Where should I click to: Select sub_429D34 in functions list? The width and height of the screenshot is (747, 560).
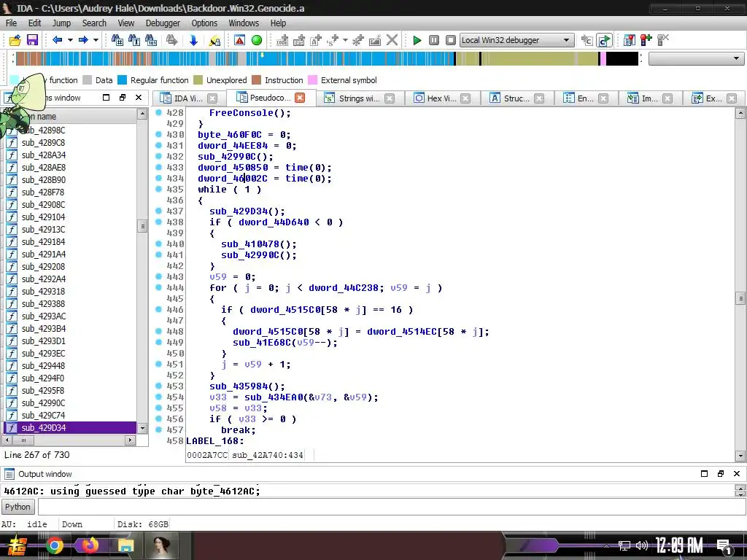tap(71, 427)
